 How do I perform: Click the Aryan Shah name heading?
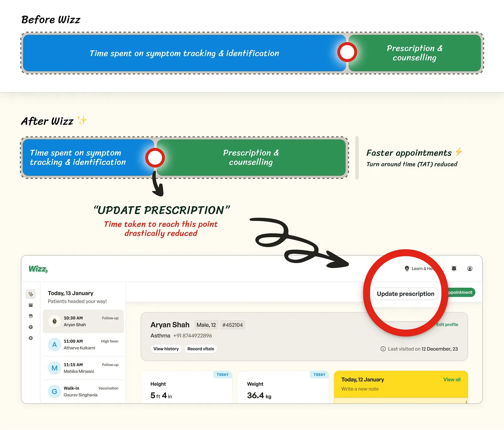click(170, 325)
